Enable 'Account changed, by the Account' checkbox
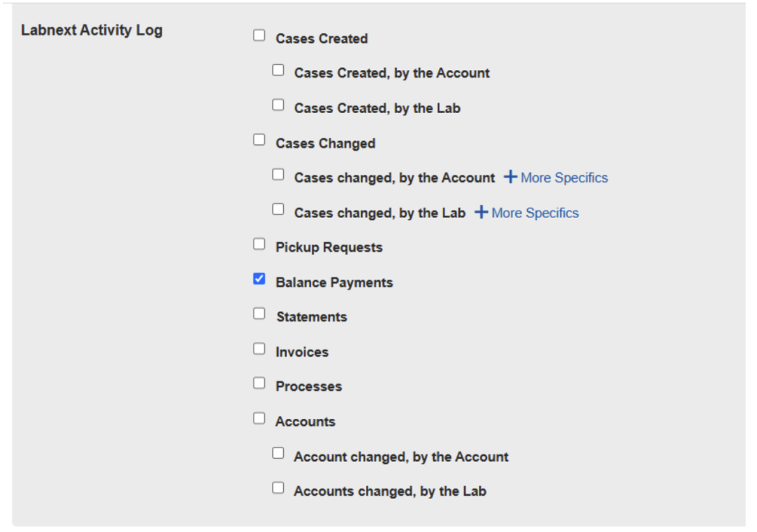 pos(278,453)
